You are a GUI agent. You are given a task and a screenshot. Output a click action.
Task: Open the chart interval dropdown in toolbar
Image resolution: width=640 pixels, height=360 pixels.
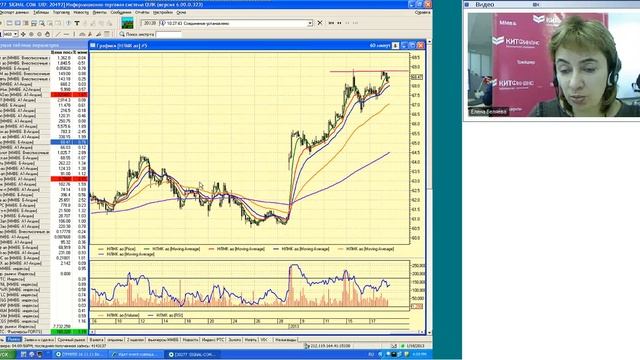point(16,34)
